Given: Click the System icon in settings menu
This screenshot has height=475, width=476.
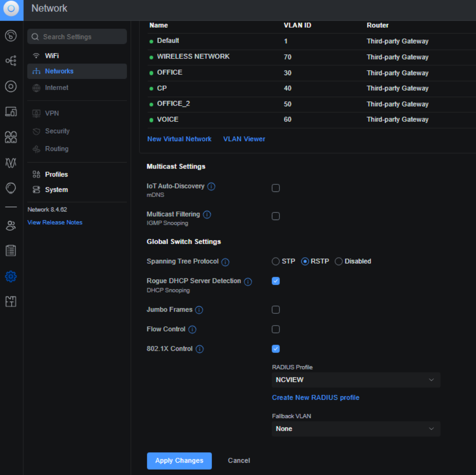Looking at the screenshot, I should [x=36, y=190].
